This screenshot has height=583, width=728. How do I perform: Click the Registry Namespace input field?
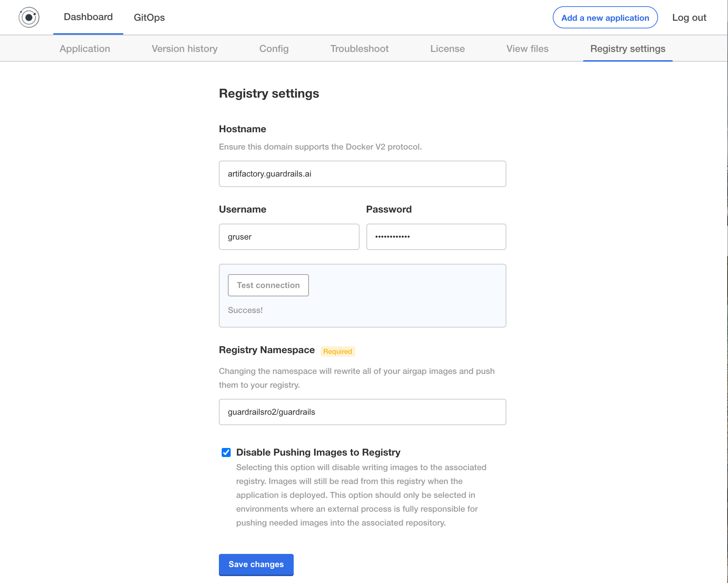363,412
